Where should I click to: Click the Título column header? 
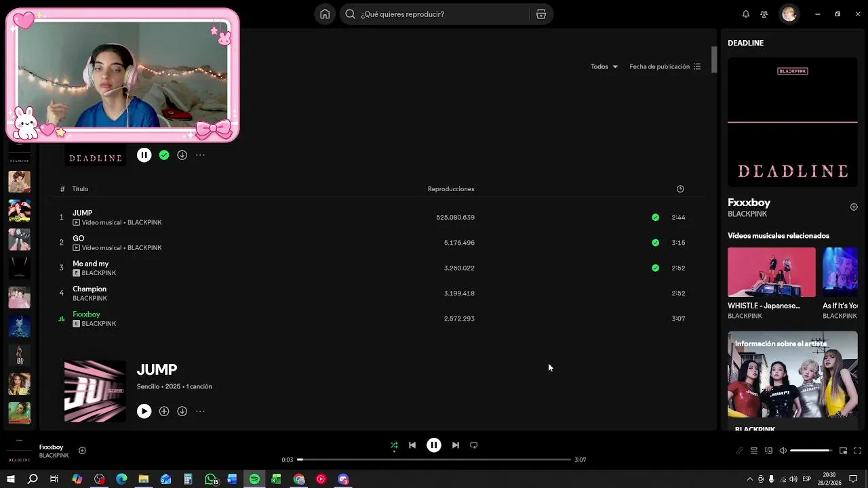80,189
